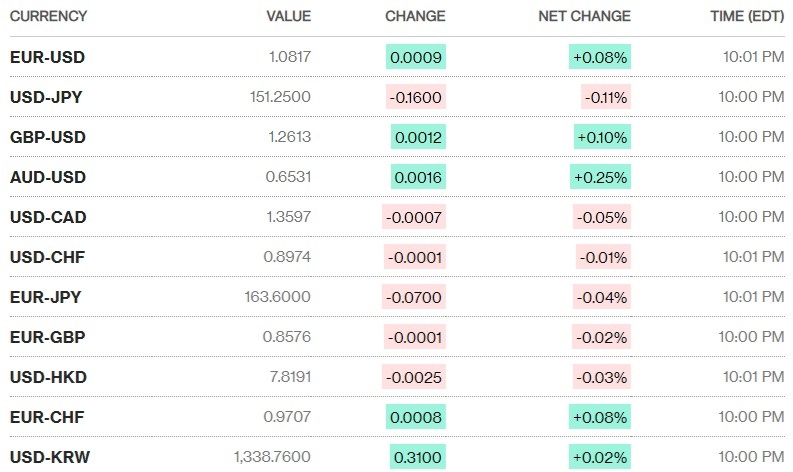The image size is (793, 472).
Task: Click the GBP-USD pair name
Action: [x=48, y=137]
